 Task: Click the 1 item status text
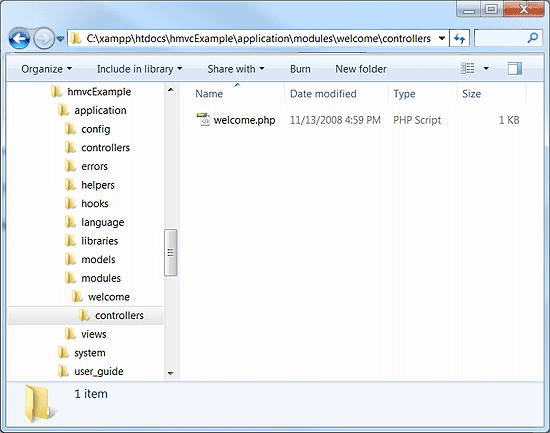(x=91, y=394)
